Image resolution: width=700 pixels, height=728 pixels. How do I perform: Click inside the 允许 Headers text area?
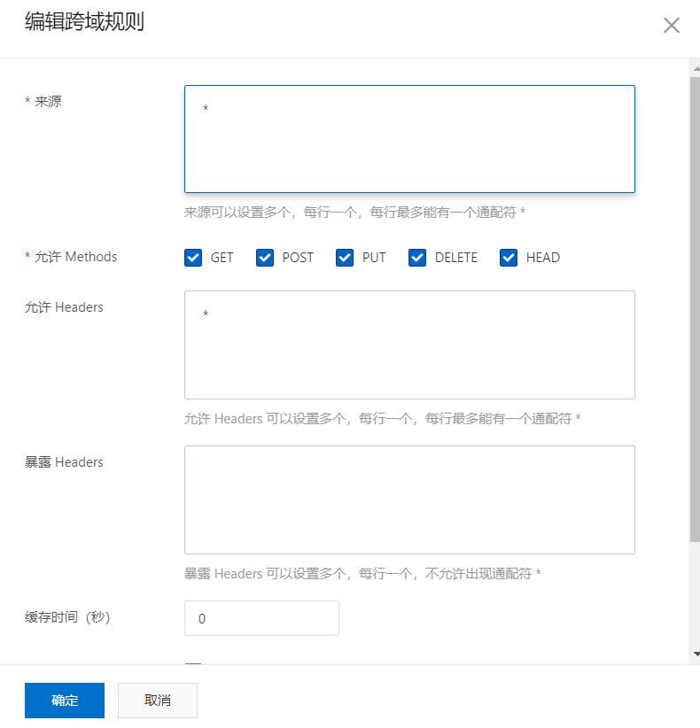(x=409, y=345)
